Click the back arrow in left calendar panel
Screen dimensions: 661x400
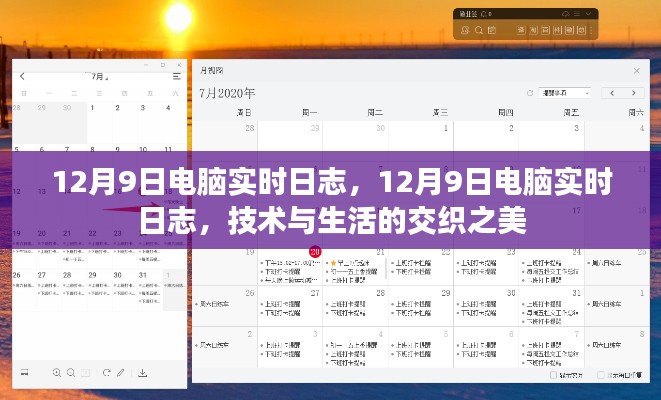point(22,76)
